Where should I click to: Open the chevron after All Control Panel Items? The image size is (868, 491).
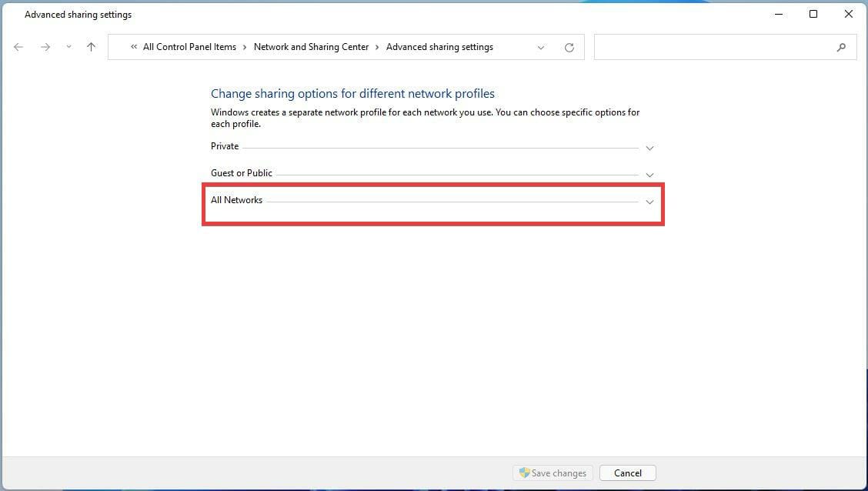click(245, 47)
